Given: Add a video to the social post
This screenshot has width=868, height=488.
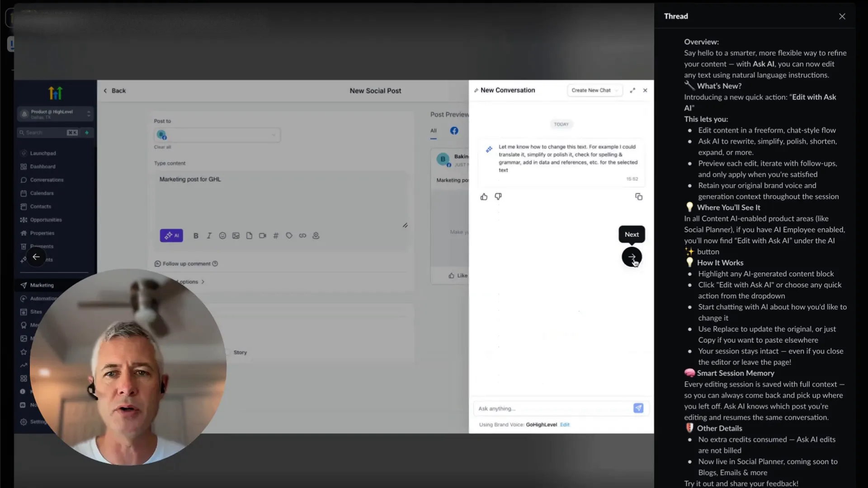Looking at the screenshot, I should [262, 235].
